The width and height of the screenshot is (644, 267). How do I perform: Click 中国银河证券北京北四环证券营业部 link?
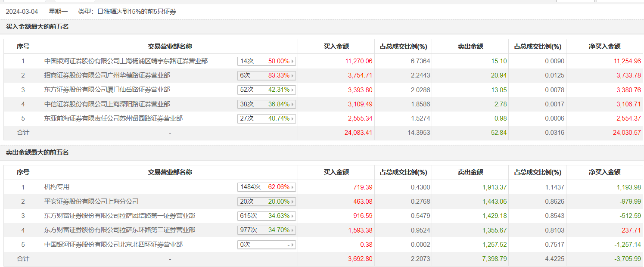click(113, 244)
